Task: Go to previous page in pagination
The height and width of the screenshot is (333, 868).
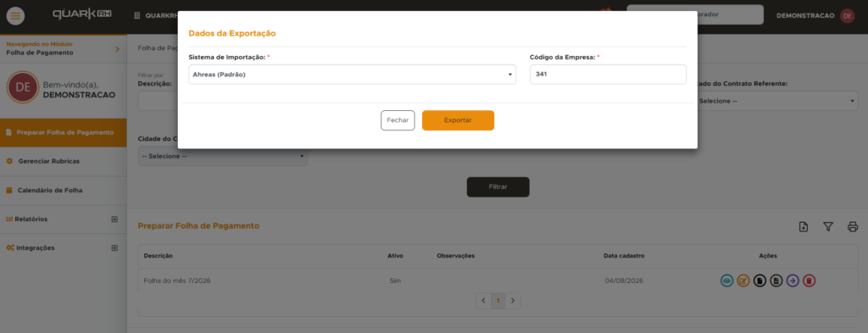Action: click(483, 301)
